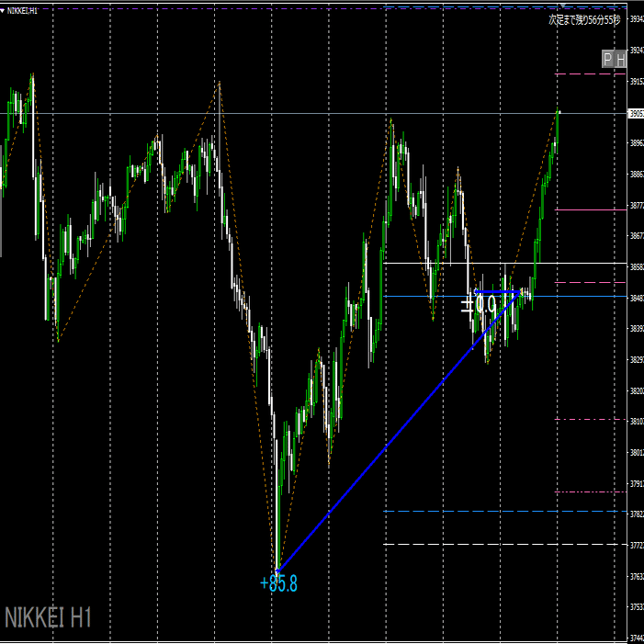
Task: Open the triangle menu beside NIKKEI,H1
Action: click(3, 11)
